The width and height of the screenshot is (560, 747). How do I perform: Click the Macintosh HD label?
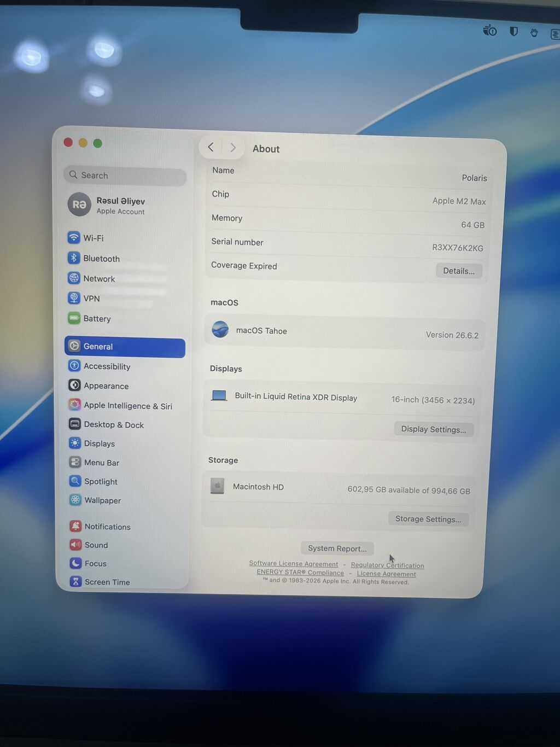click(258, 487)
